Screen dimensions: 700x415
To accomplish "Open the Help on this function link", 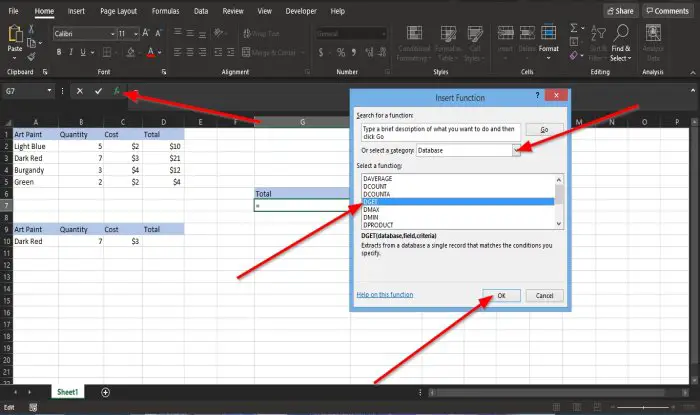I will (x=385, y=295).
